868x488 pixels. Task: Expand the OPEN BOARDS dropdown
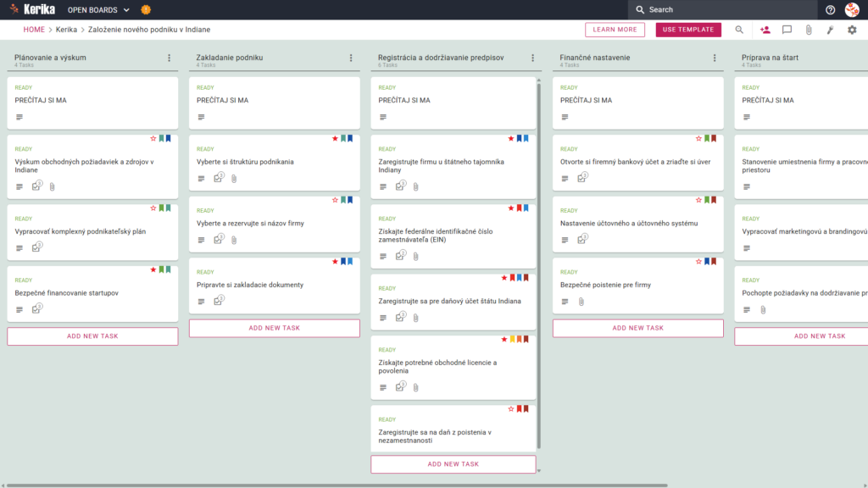pos(98,10)
